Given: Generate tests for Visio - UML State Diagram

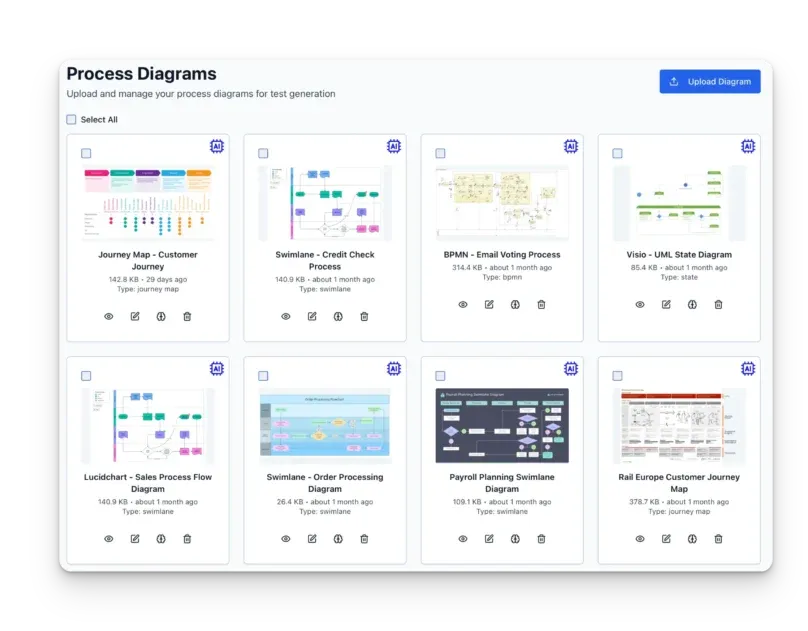Looking at the screenshot, I should [693, 304].
